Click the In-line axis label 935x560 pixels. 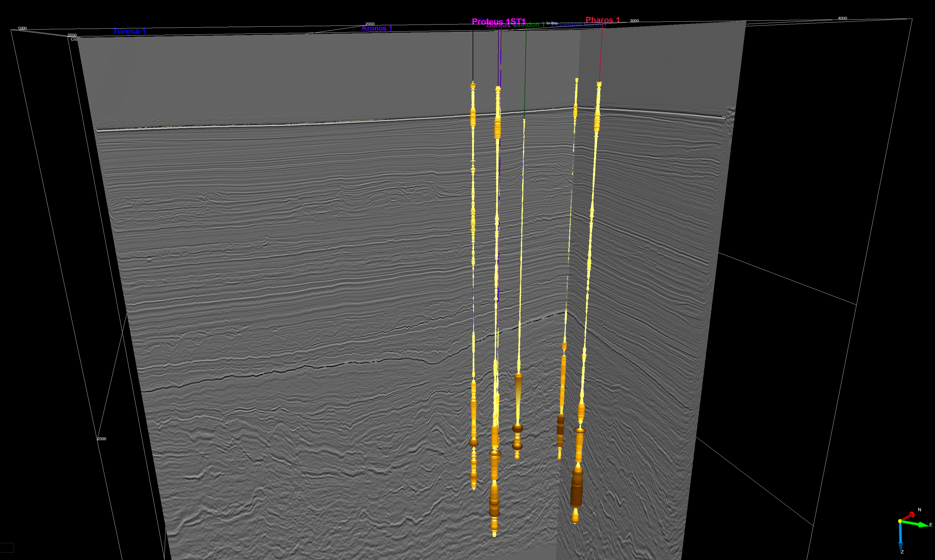(x=552, y=23)
